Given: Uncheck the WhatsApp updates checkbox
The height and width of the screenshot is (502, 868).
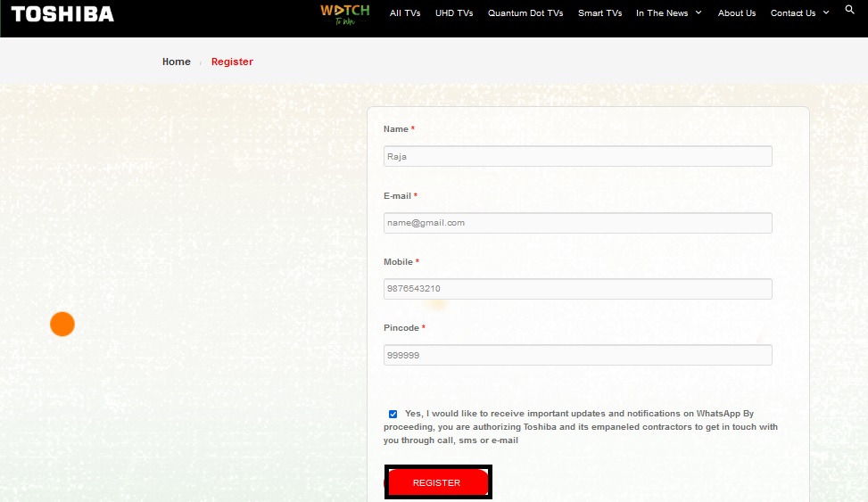Looking at the screenshot, I should [393, 414].
